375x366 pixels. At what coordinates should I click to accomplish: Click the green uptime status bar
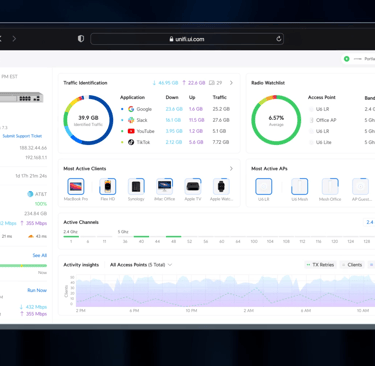coord(23,266)
